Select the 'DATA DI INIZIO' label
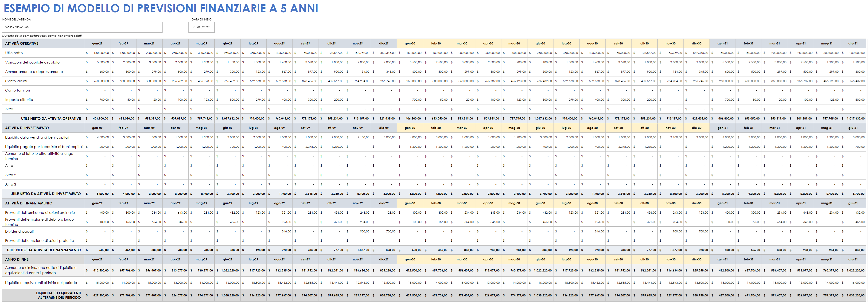The height and width of the screenshot is (303, 868). tap(202, 19)
